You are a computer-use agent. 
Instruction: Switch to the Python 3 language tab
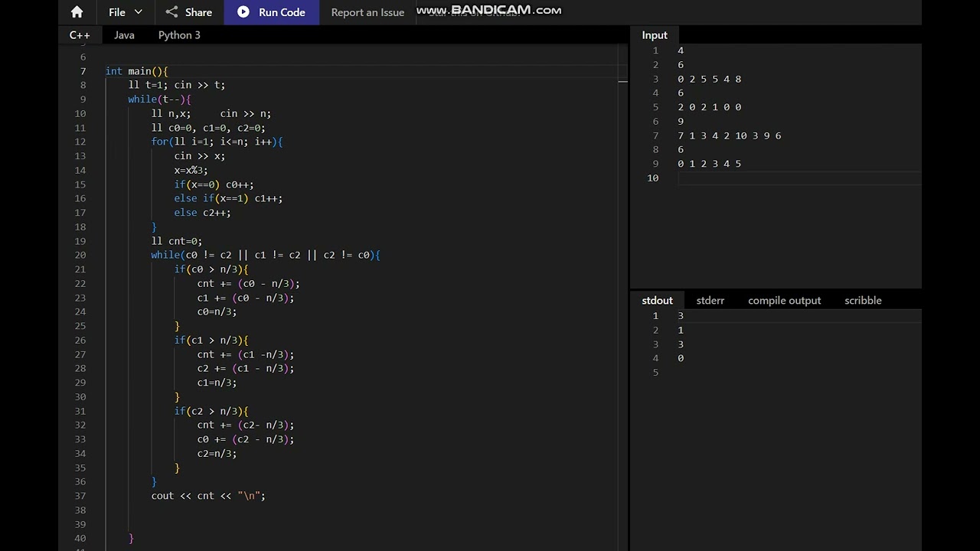[x=179, y=35]
